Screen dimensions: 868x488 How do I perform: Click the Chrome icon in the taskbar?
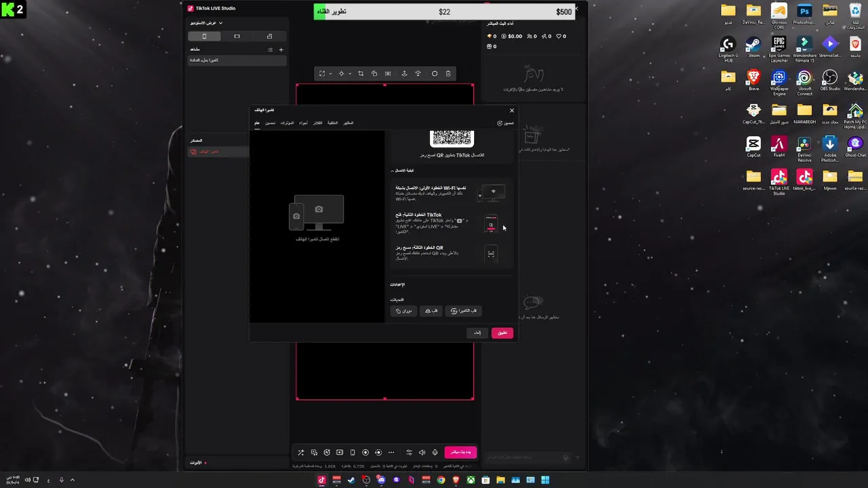(441, 480)
